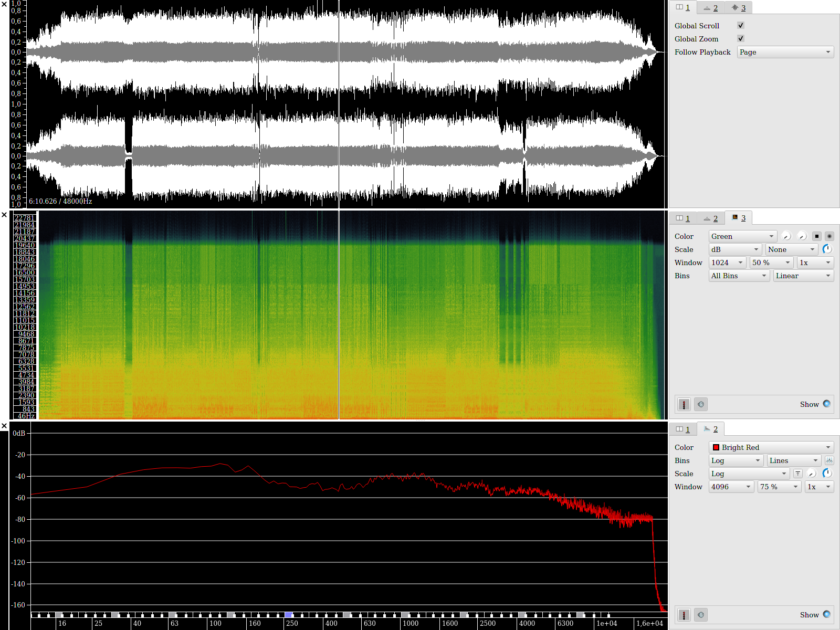The width and height of the screenshot is (840, 630).
Task: Toggle the black square button in spectrogram panel
Action: [x=816, y=236]
